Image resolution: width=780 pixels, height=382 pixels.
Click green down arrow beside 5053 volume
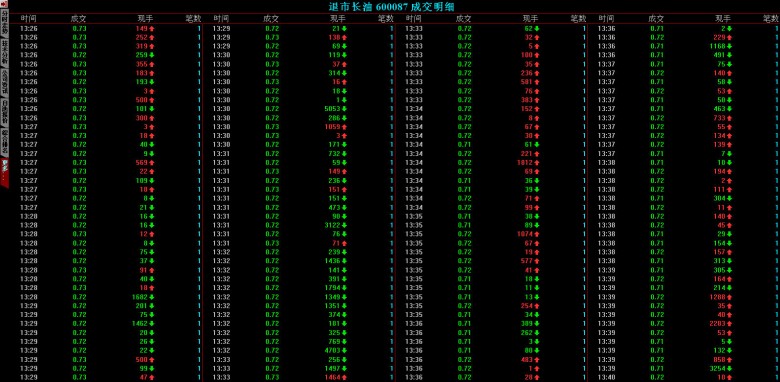click(344, 109)
